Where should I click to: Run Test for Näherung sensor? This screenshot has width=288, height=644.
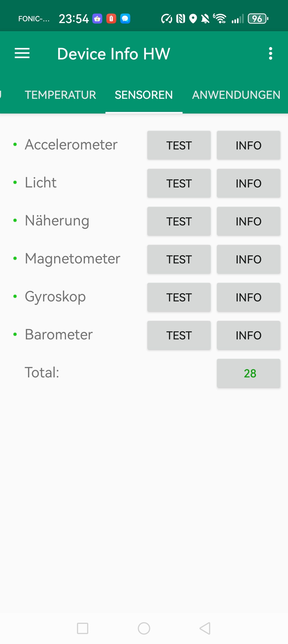point(179,221)
